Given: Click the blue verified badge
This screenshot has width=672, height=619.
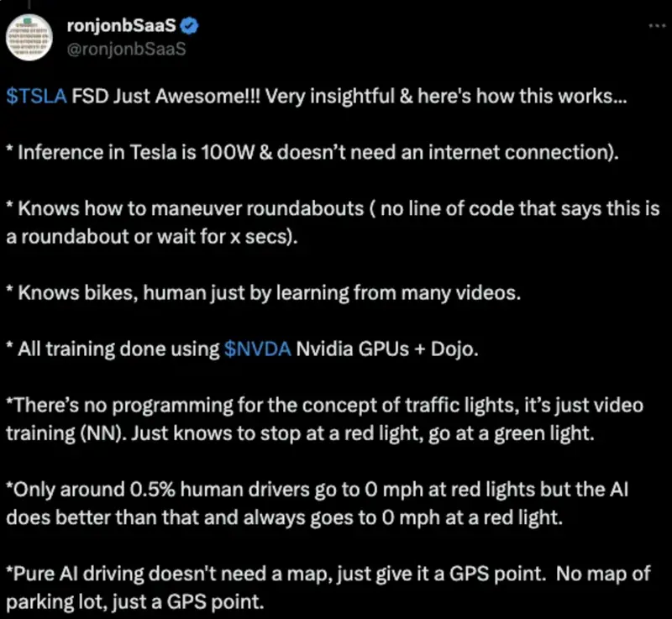Looking at the screenshot, I should (x=189, y=26).
